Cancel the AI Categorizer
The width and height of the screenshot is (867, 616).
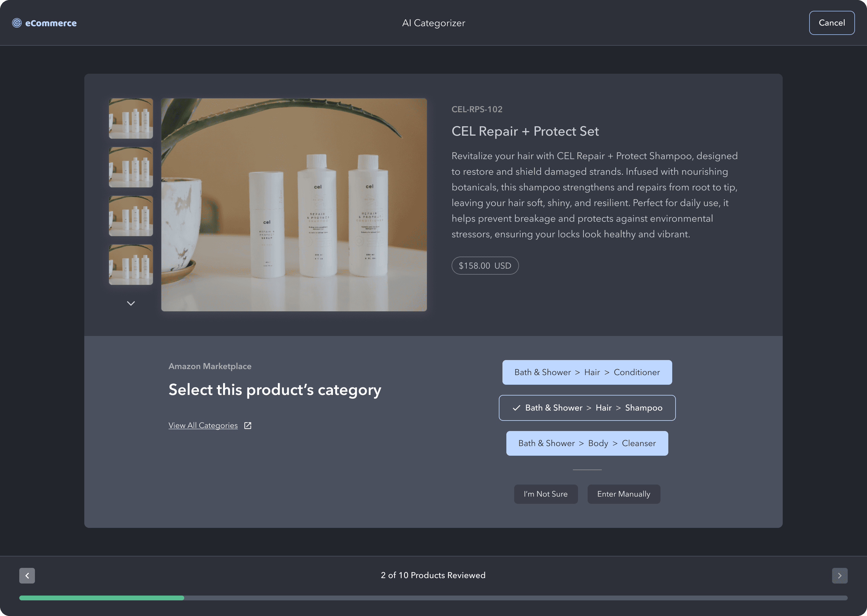pyautogui.click(x=831, y=23)
